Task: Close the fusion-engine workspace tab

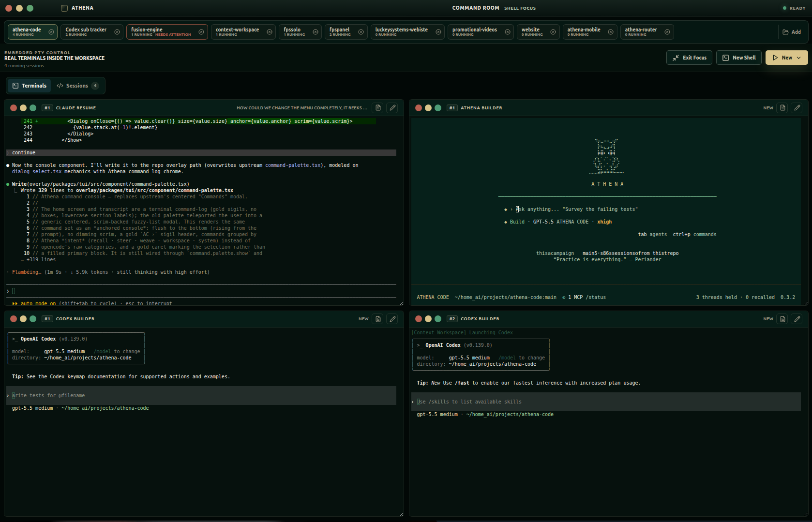Action: click(x=201, y=32)
